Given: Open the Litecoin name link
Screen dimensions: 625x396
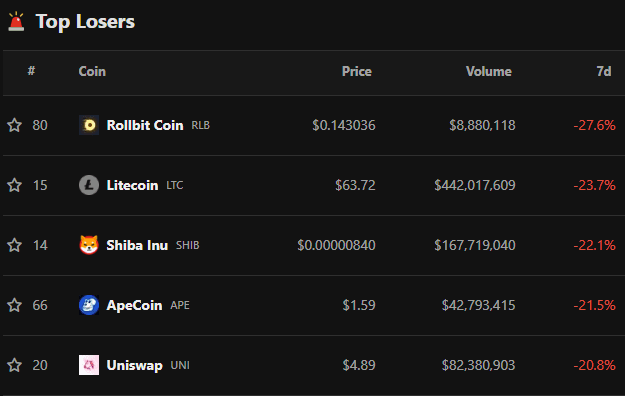Looking at the screenshot, I should [x=132, y=185].
